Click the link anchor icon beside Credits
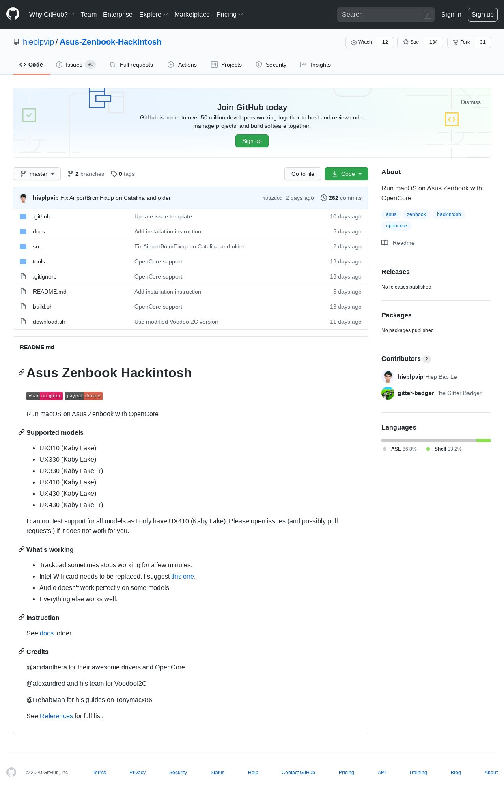This screenshot has height=812, width=504. [x=22, y=652]
